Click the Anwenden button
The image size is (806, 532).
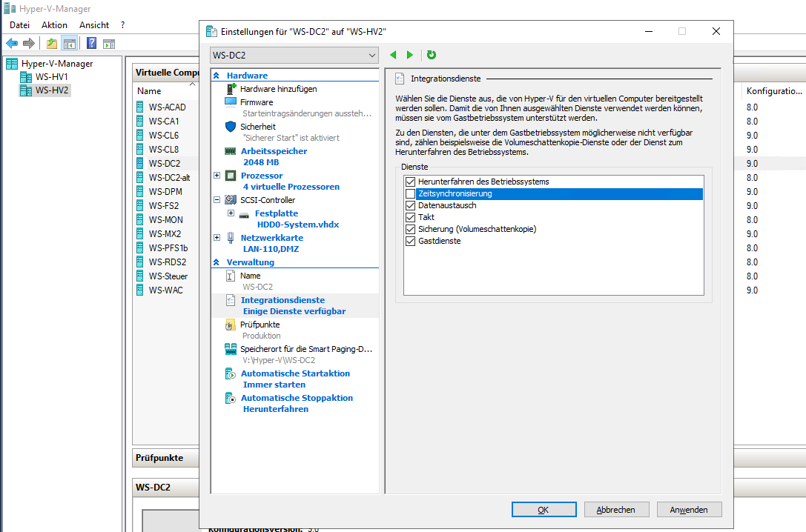click(690, 510)
